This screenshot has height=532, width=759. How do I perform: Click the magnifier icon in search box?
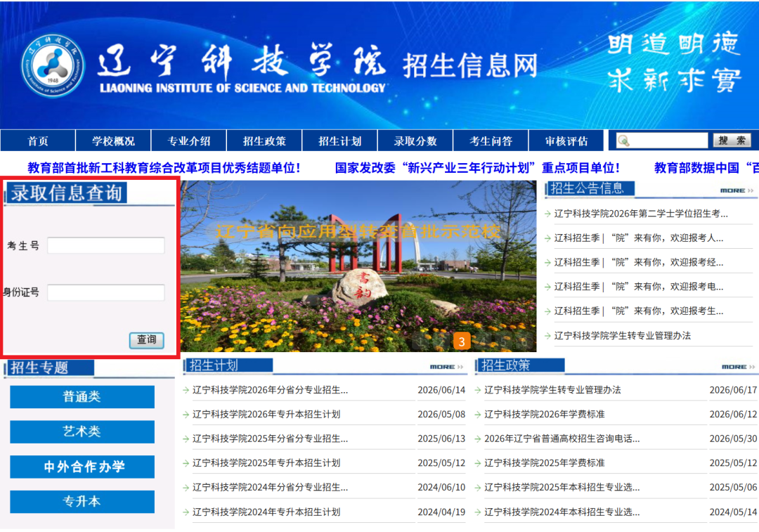[624, 141]
